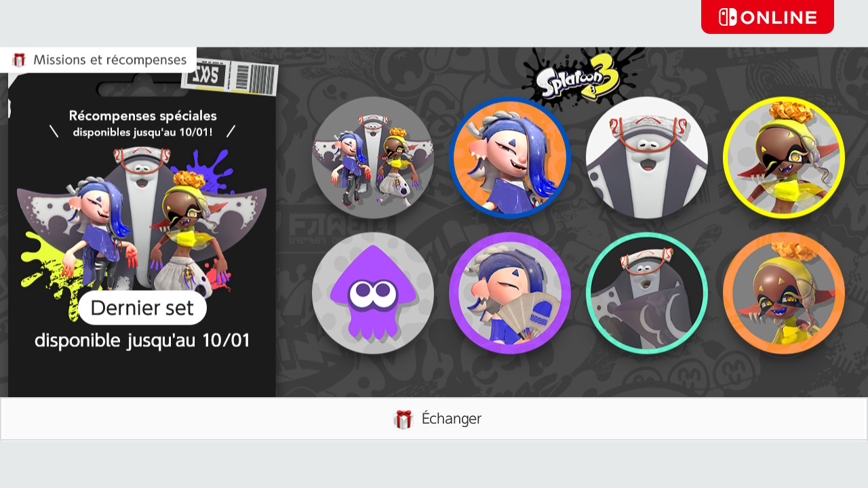Viewport: 868px width, 488px height.
Task: Click the gift icon beside Missions et récompenses
Action: pos(19,60)
